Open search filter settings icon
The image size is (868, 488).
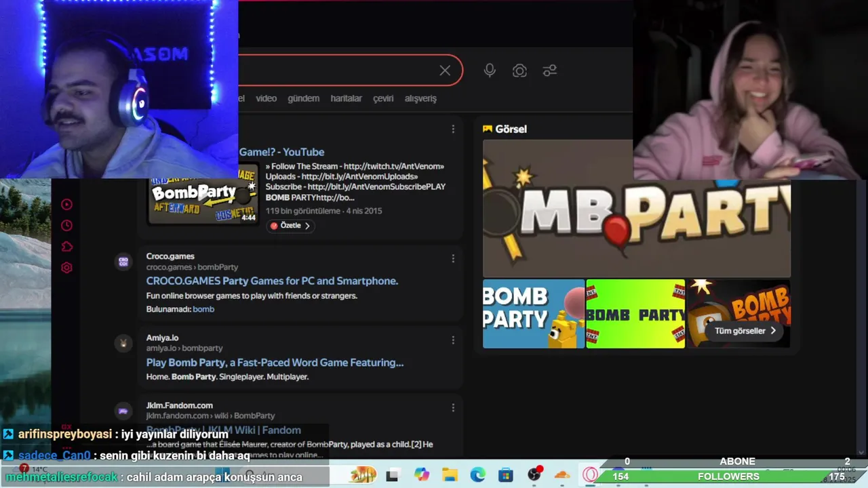[550, 70]
